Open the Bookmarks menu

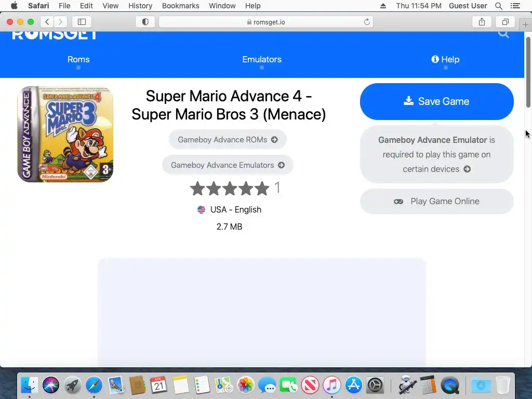180,6
